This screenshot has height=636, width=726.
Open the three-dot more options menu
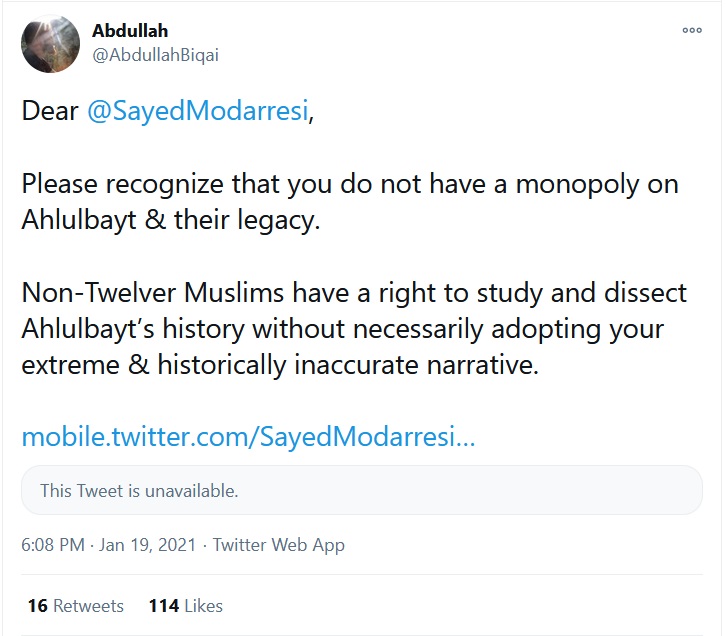click(x=692, y=31)
